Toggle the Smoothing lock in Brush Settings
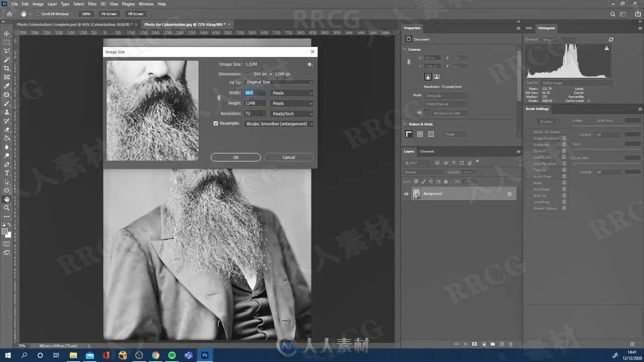Screen dimensions: 644x362 point(564,202)
